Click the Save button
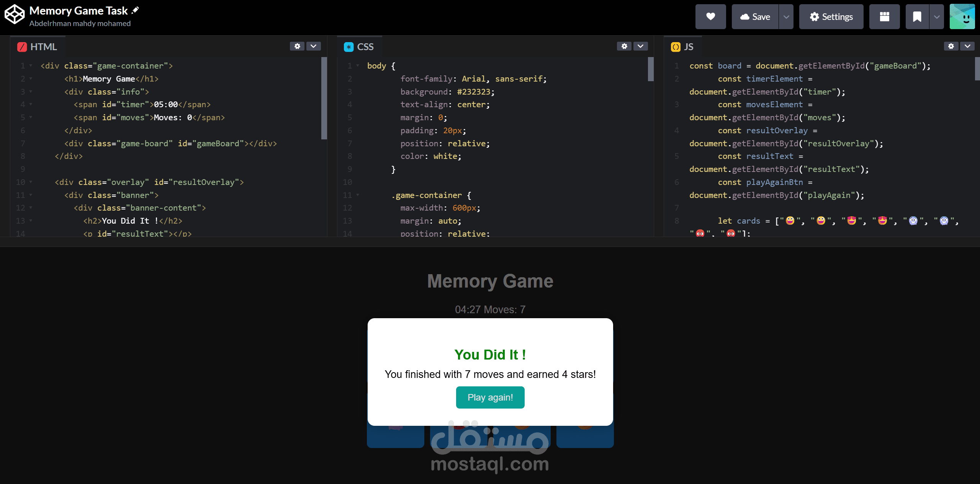 point(755,16)
